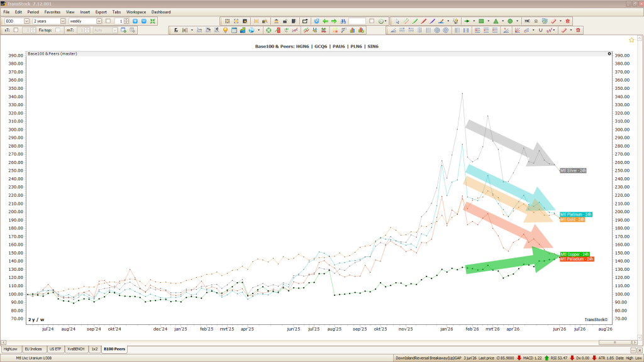Click the binoculars search icon
The image size is (644, 362).
343,21
